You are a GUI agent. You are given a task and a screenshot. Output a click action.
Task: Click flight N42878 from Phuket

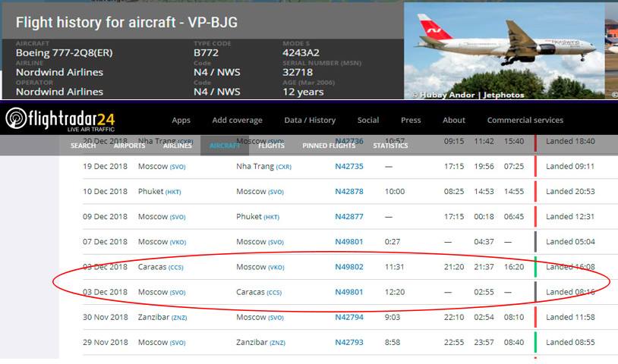pos(349,191)
